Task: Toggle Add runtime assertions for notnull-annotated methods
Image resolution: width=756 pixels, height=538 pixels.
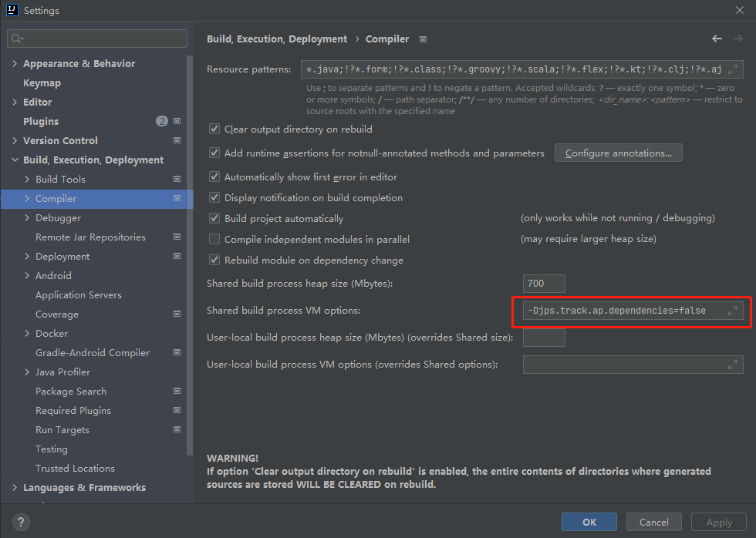Action: click(214, 153)
